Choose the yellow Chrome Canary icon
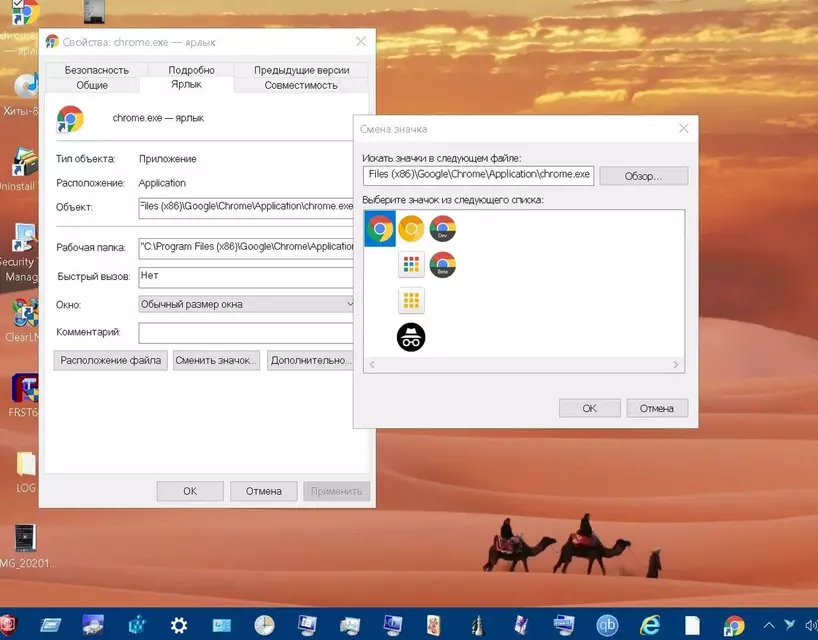Viewport: 818px width, 640px height. (411, 228)
